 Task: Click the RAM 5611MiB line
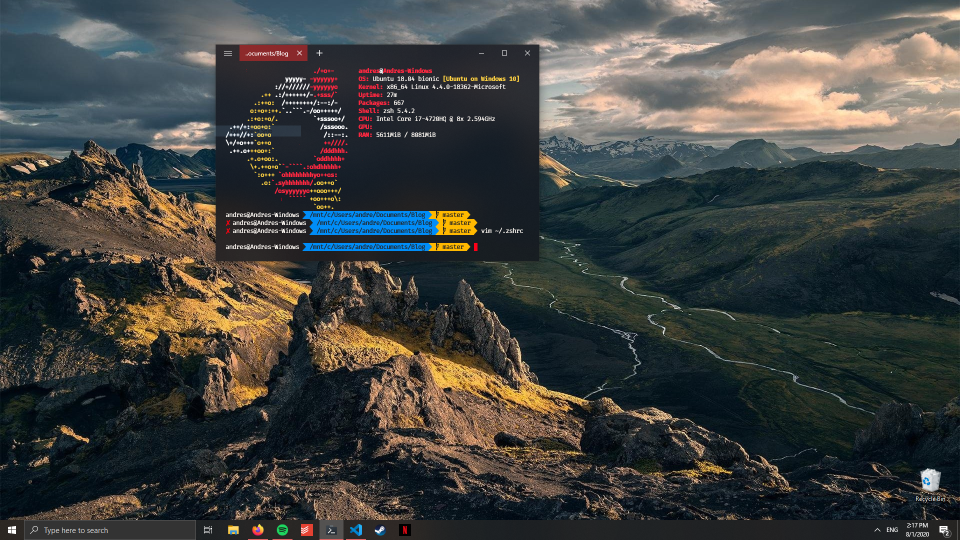[397, 135]
